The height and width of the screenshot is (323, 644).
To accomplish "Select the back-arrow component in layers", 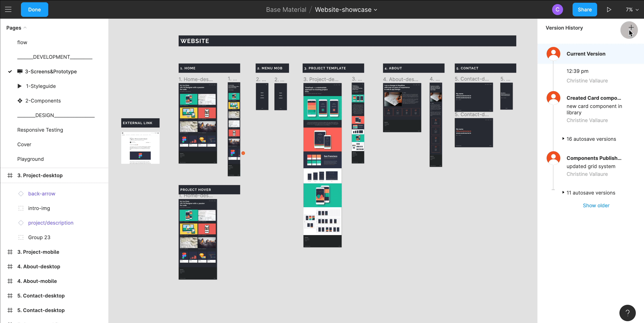I will tap(41, 194).
